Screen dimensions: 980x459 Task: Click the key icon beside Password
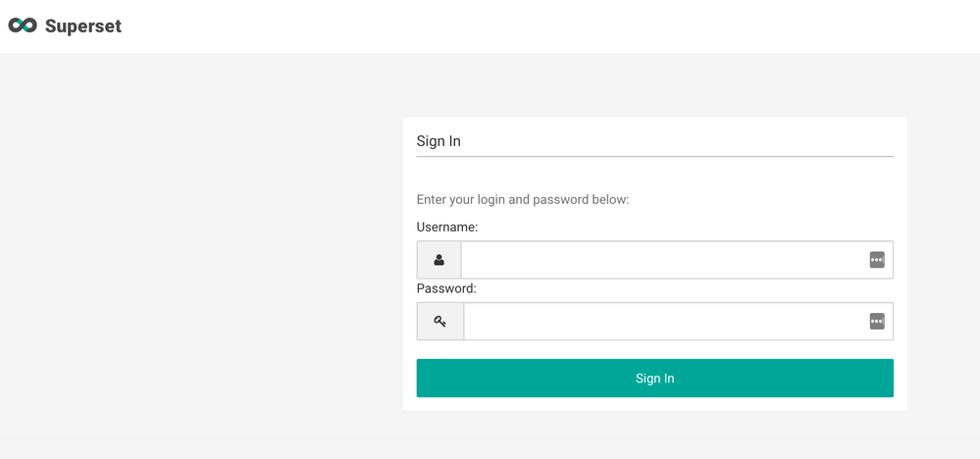tap(439, 321)
